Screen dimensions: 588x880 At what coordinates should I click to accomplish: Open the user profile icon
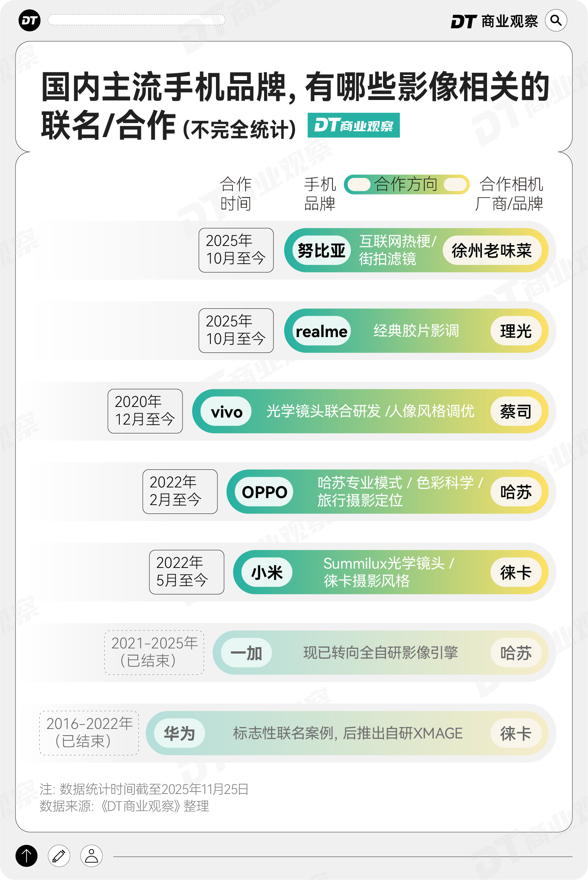(91, 856)
